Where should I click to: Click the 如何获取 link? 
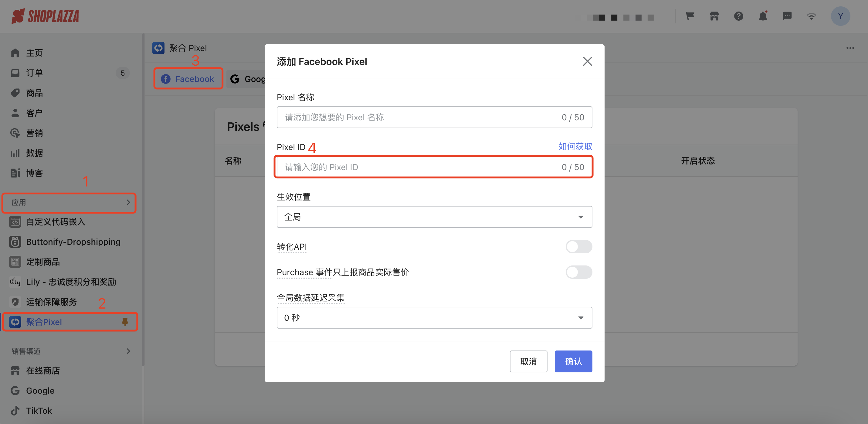point(575,146)
